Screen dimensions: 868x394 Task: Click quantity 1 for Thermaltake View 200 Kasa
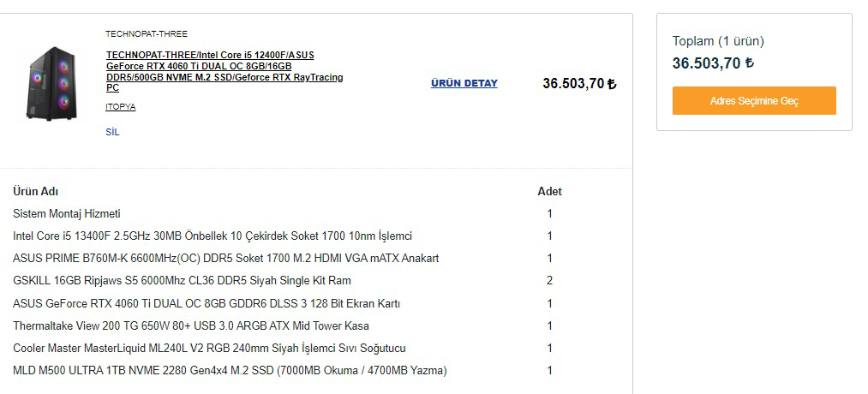pyautogui.click(x=550, y=326)
